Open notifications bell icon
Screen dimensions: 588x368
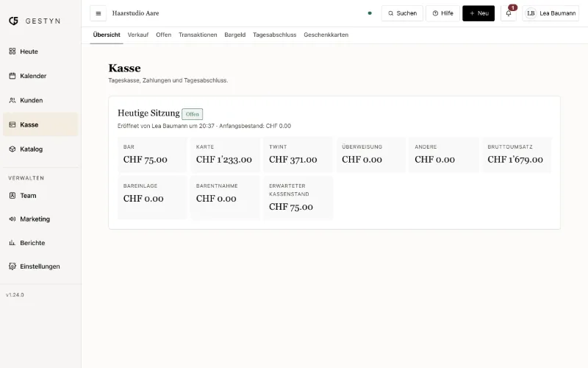pos(509,13)
